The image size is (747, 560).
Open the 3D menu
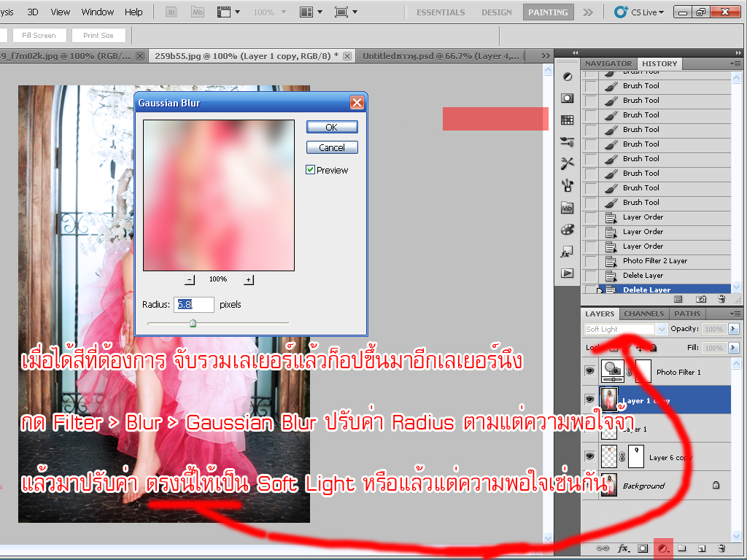click(33, 12)
